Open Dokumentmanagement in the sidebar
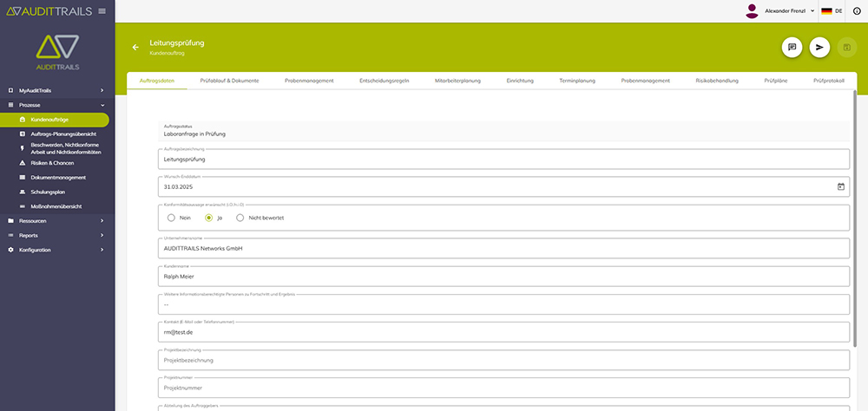The height and width of the screenshot is (411, 868). point(57,177)
